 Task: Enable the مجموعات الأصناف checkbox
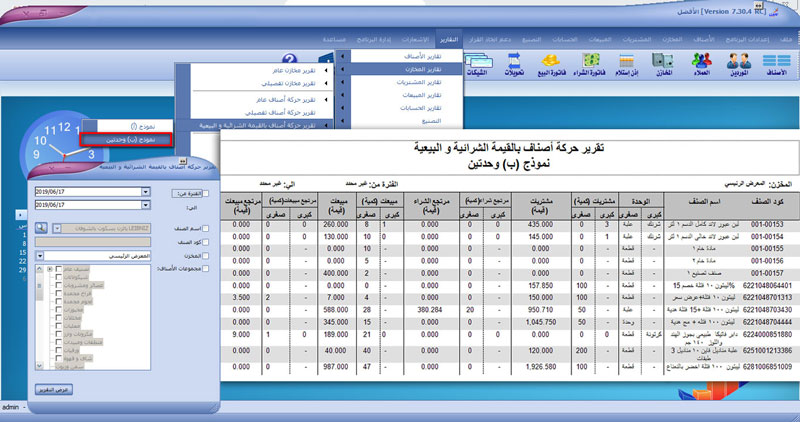(206, 268)
